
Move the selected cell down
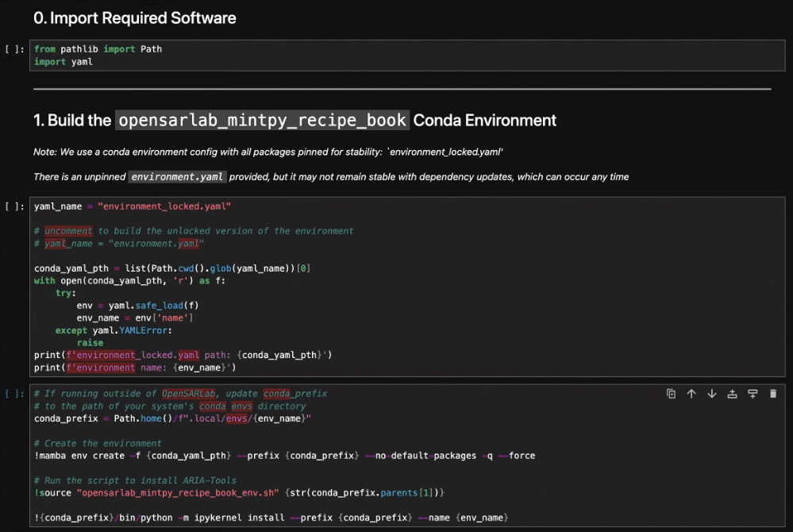coord(712,394)
